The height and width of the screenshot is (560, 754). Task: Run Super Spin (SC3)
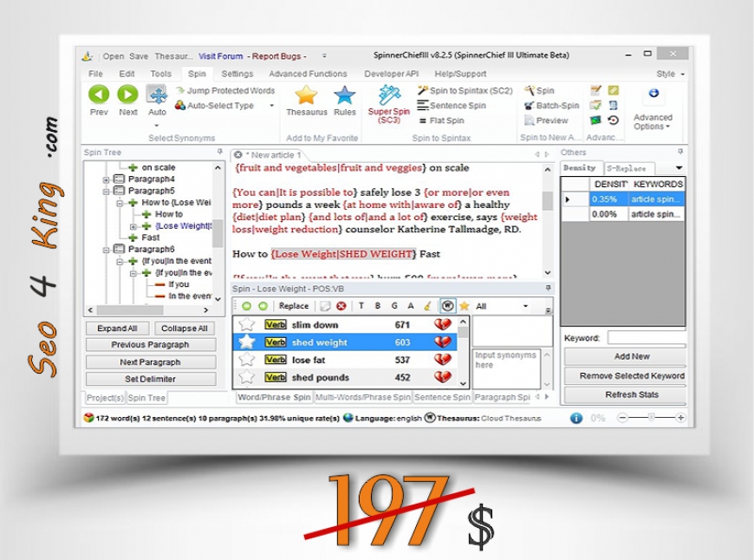(x=389, y=104)
